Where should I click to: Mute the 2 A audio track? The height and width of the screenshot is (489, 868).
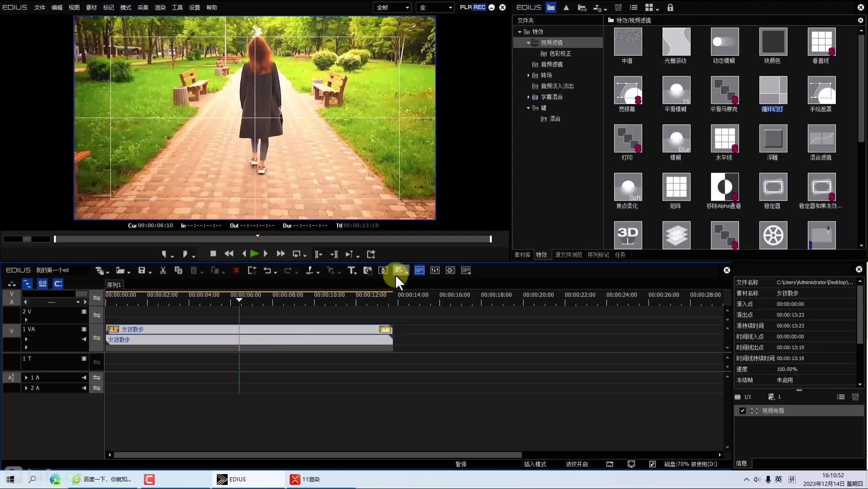[x=84, y=388]
